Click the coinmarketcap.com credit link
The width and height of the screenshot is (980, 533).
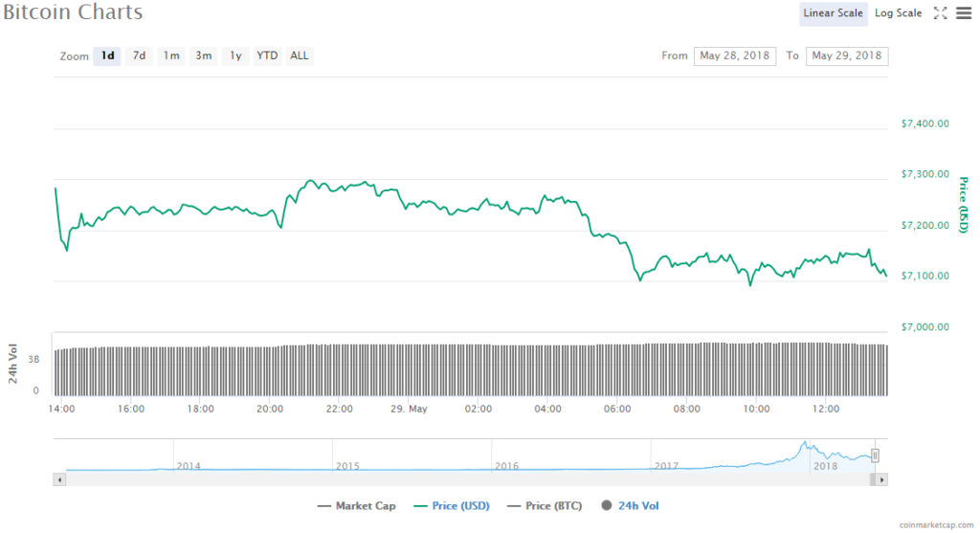936,525
